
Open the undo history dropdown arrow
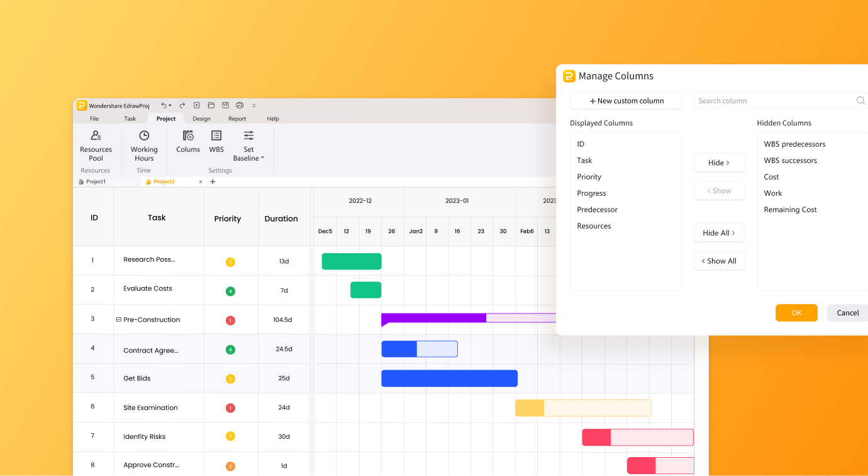(x=170, y=106)
